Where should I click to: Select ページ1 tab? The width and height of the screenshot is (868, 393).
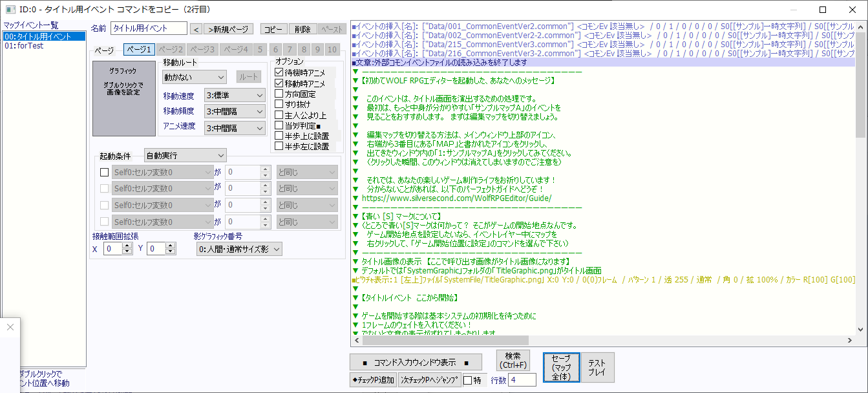[139, 50]
